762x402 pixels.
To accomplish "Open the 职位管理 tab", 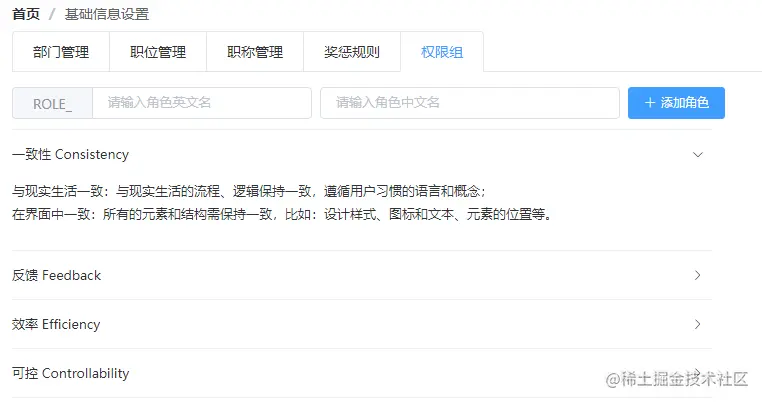I will point(158,52).
